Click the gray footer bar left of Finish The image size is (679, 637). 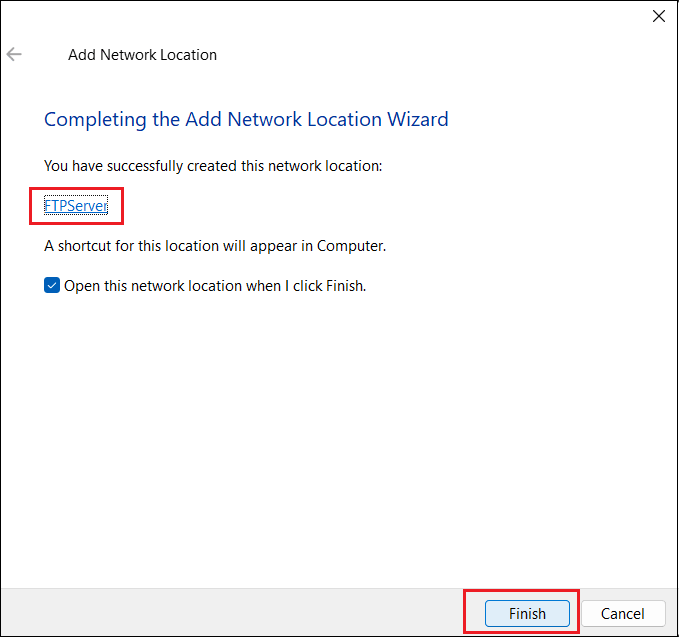(234, 612)
